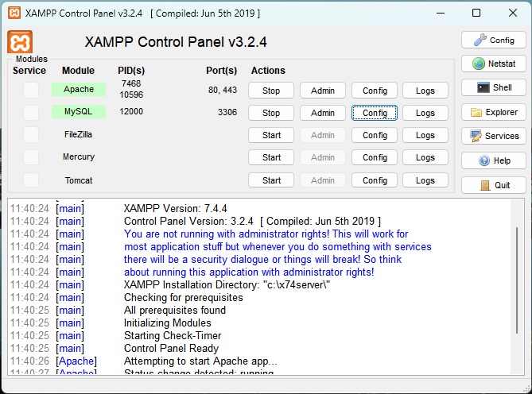
Task: Click the administrator rights warning first line
Action: [x=266, y=234]
